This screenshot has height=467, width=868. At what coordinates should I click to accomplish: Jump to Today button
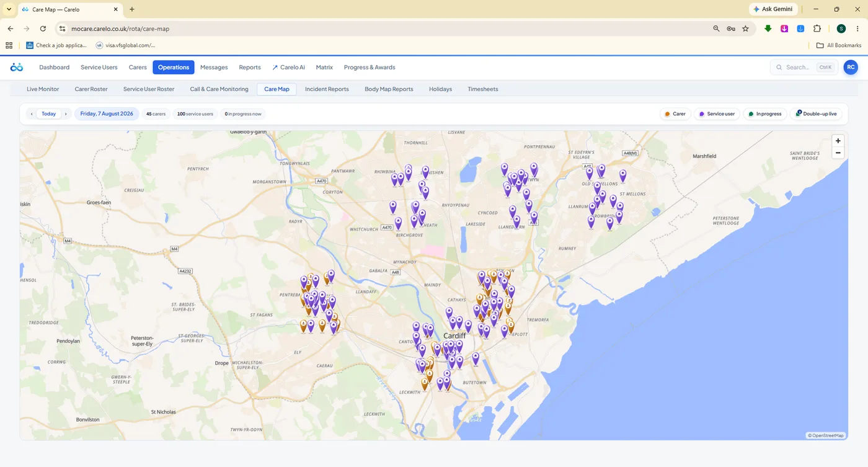point(48,114)
